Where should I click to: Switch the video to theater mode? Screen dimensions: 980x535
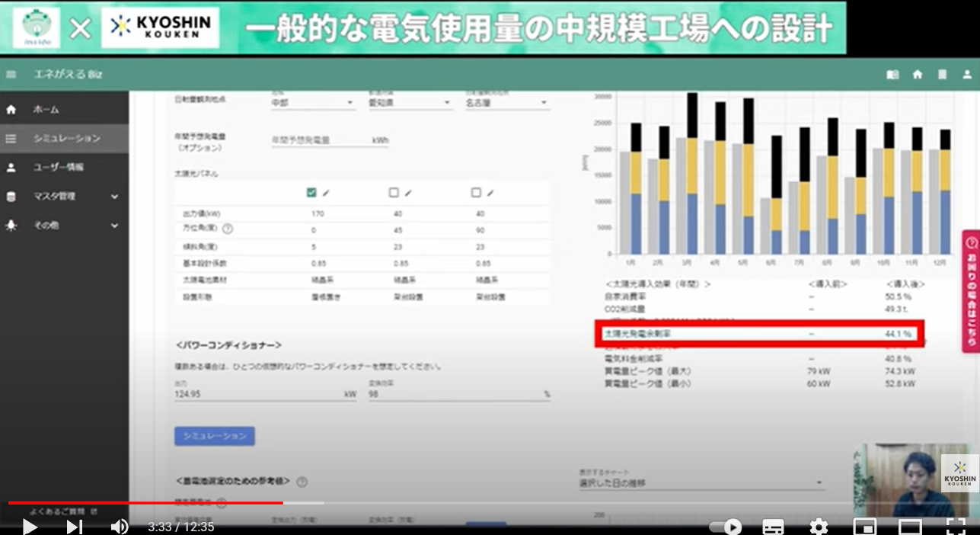click(x=910, y=527)
